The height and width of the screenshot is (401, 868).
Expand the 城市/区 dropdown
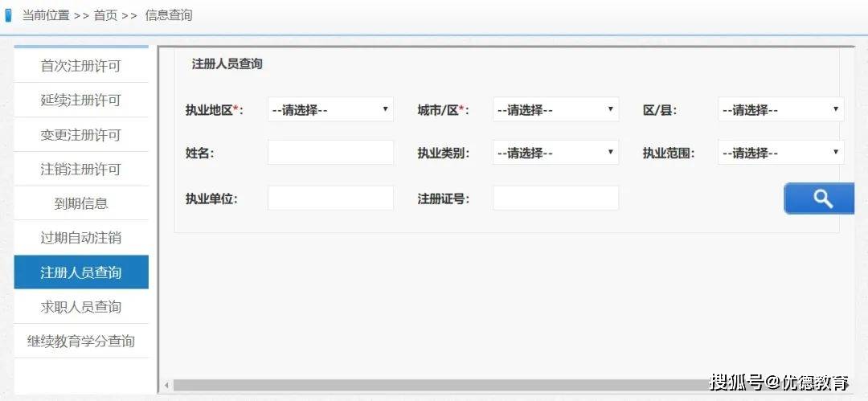click(556, 109)
